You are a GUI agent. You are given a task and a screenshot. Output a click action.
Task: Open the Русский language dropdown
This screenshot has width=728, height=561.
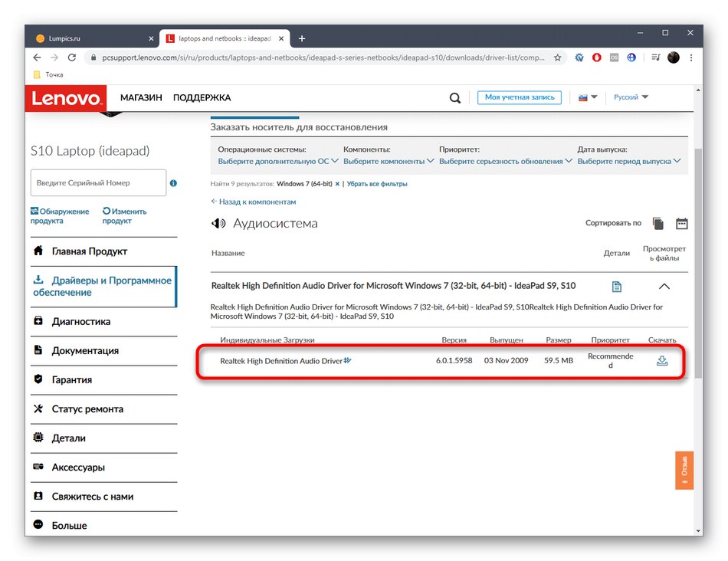click(x=631, y=97)
